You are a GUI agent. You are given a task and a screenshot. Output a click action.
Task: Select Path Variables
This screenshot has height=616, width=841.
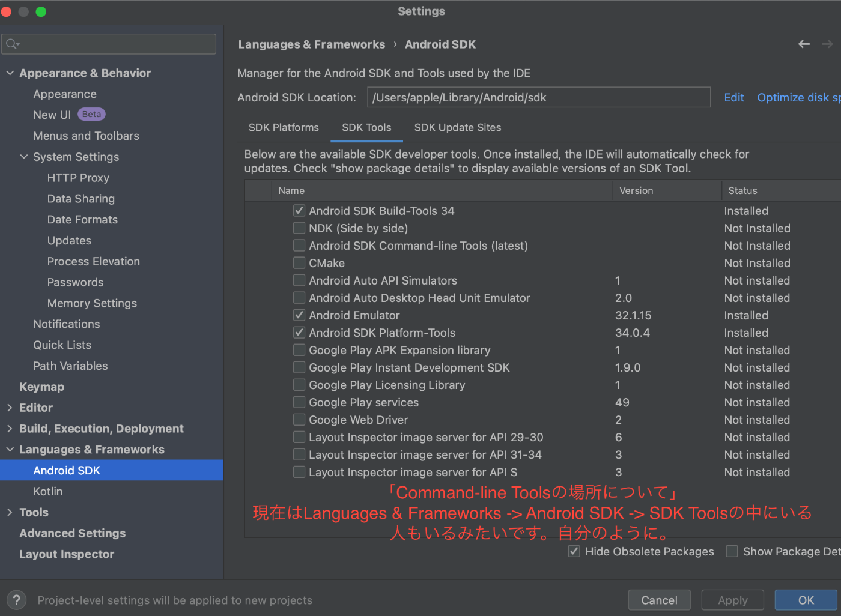coord(70,366)
